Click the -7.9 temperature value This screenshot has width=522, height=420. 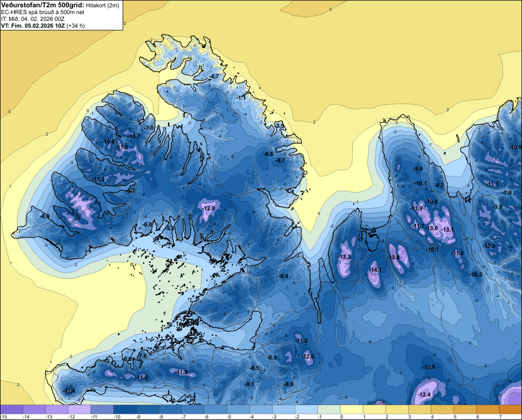pyautogui.click(x=507, y=193)
